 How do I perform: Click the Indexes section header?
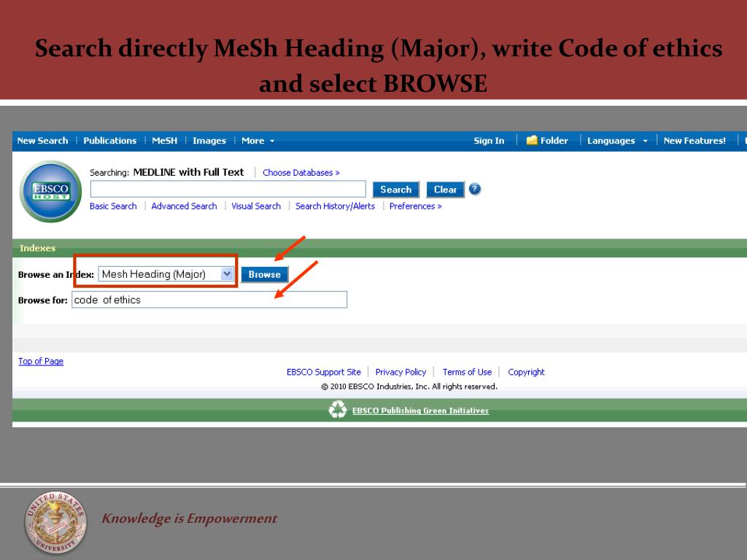click(38, 248)
